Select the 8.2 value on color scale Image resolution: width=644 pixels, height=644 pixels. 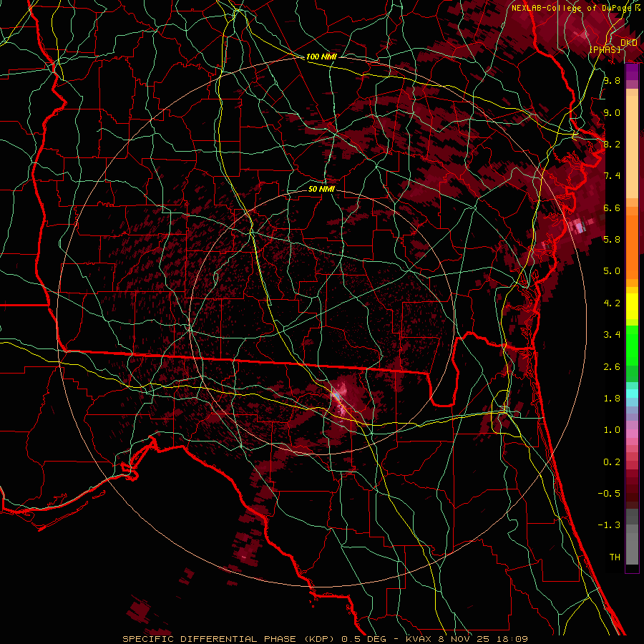[x=612, y=144]
